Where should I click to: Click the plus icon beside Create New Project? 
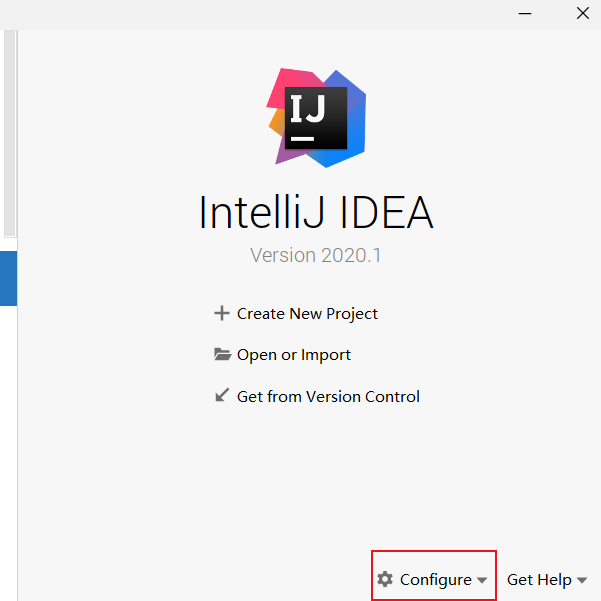[222, 313]
